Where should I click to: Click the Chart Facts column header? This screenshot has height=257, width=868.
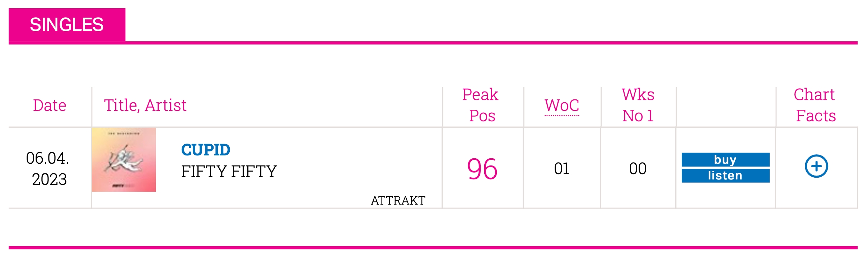click(x=815, y=105)
